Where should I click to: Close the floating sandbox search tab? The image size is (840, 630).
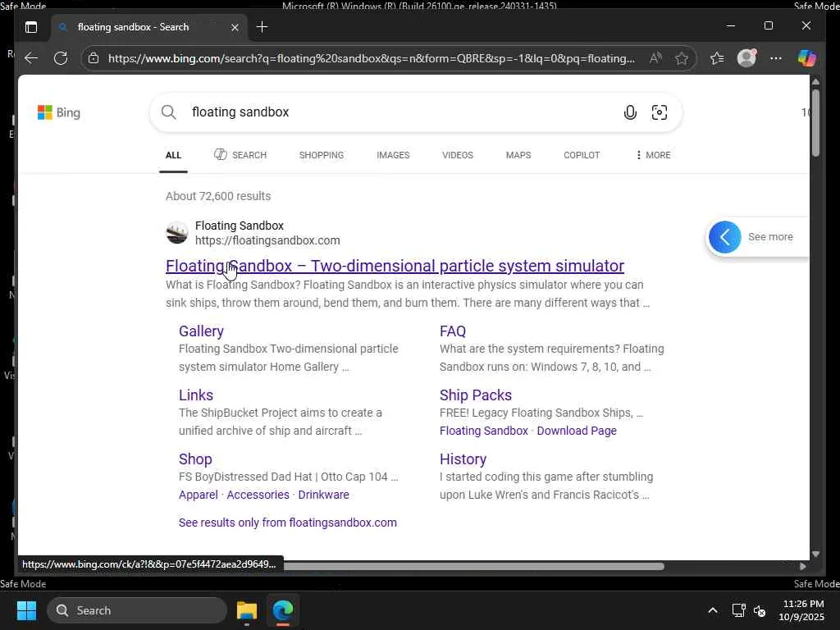click(235, 27)
